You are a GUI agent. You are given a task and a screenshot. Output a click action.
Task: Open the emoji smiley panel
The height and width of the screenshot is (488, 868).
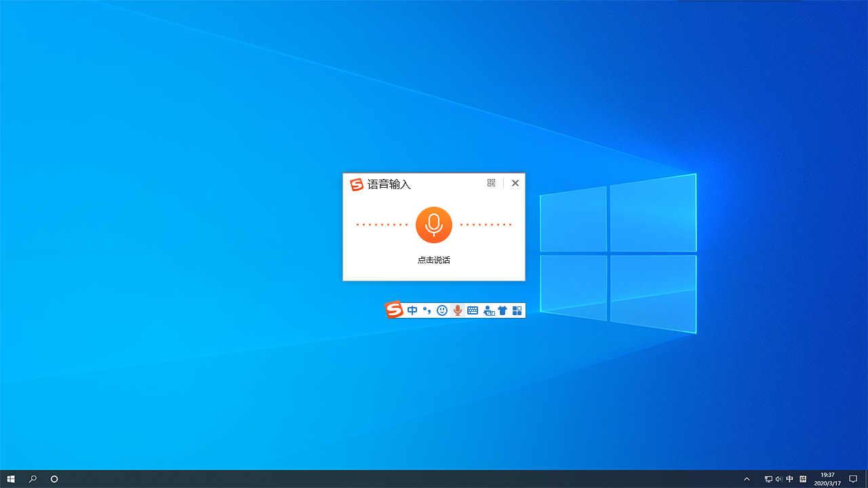[442, 310]
